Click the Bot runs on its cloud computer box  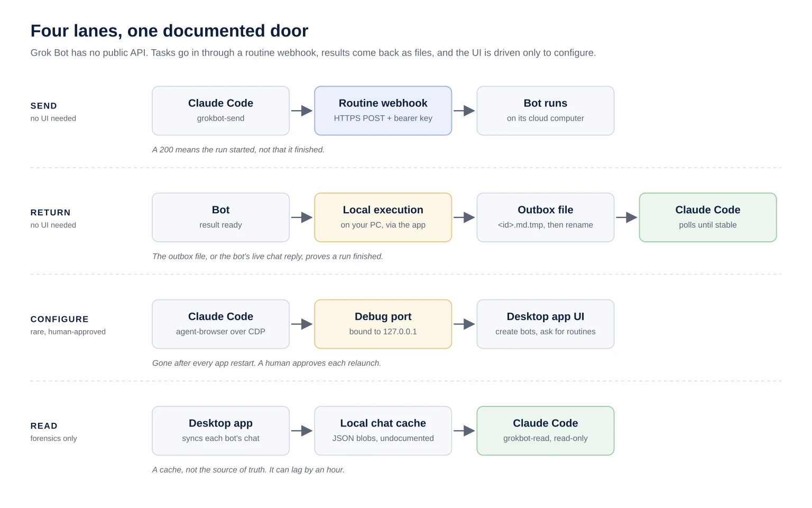pyautogui.click(x=546, y=111)
